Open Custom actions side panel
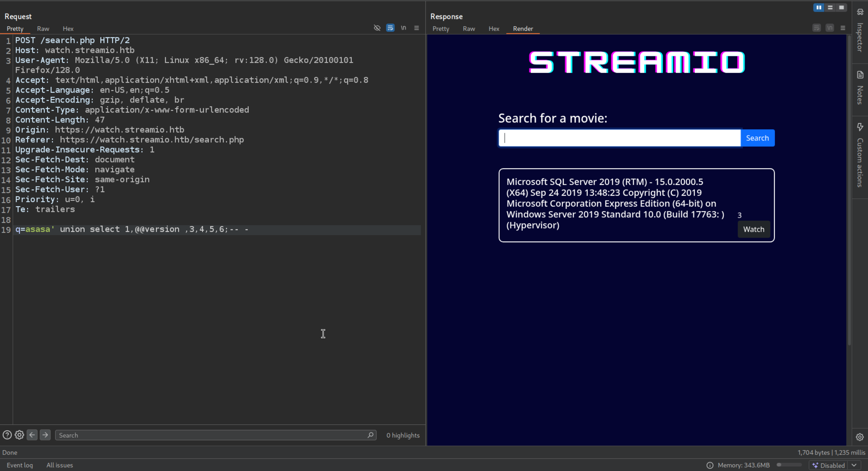This screenshot has width=868, height=471. tap(860, 155)
